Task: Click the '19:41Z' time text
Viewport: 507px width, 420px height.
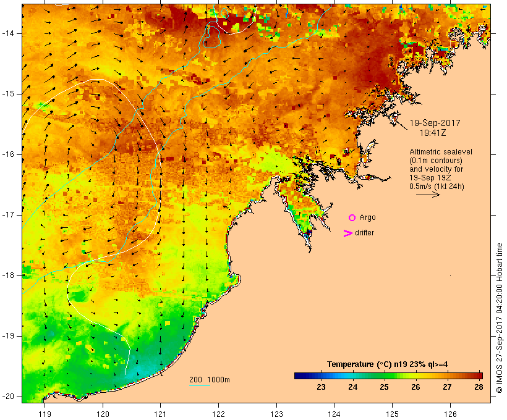Action: point(433,133)
